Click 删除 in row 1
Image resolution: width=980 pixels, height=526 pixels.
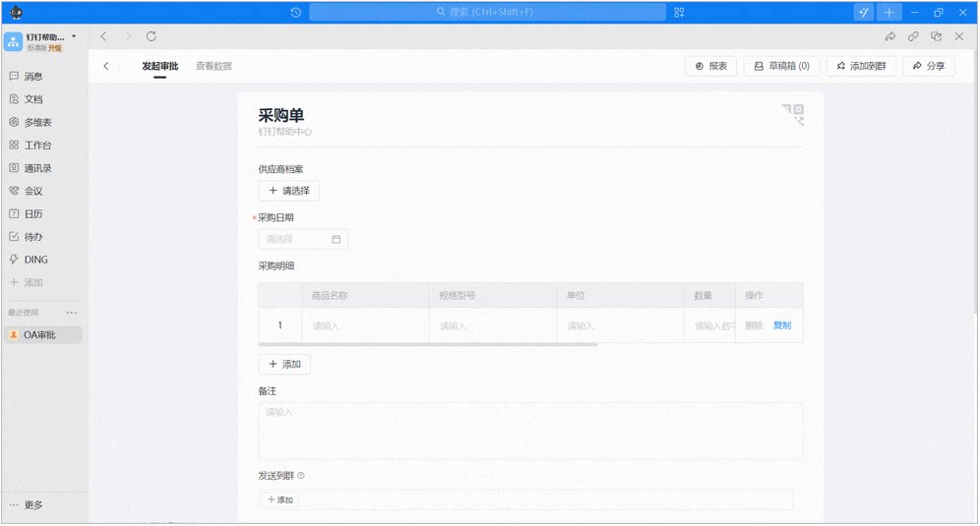[754, 325]
